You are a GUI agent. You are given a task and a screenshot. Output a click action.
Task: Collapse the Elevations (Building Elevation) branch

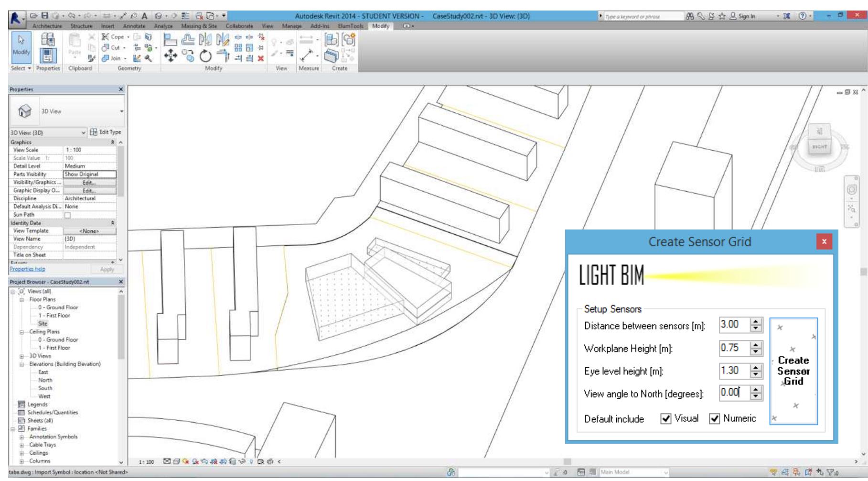[21, 365]
